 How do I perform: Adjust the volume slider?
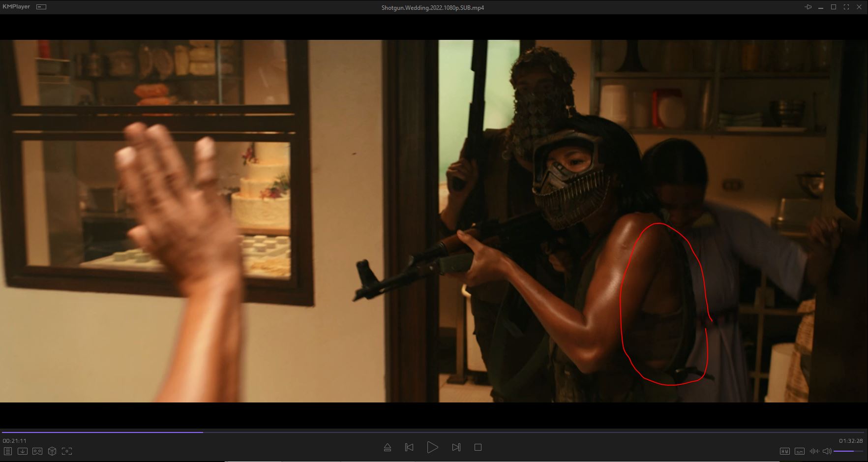(848, 451)
